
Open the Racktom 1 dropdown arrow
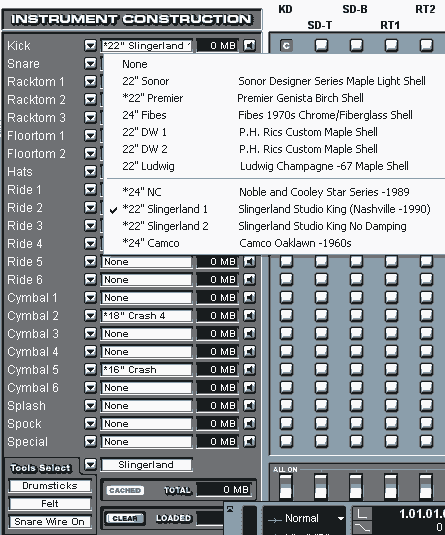tap(90, 82)
